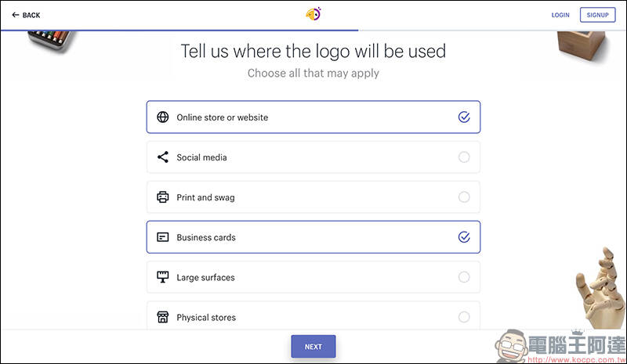This screenshot has height=364, width=627.
Task: Click the NEXT button
Action: 313,347
